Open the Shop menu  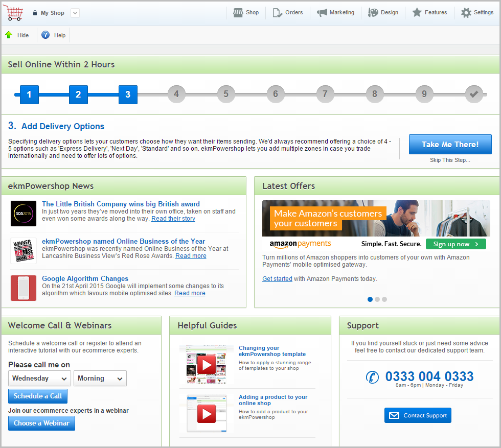246,13
